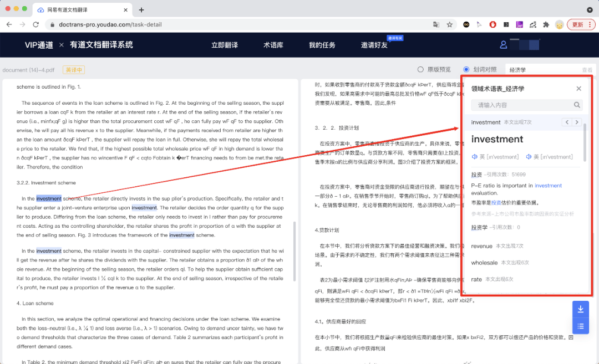Click the browser forward arrow
This screenshot has width=599, height=364.
point(23,24)
